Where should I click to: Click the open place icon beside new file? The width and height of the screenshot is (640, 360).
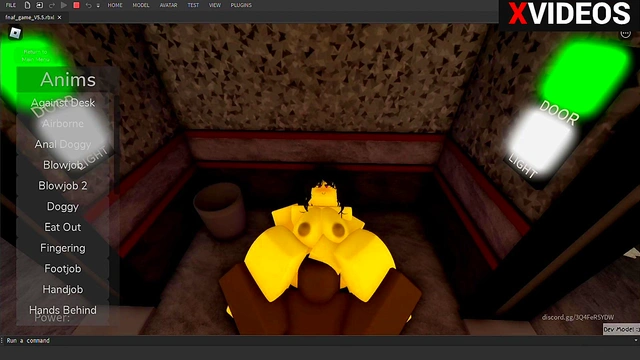click(x=39, y=5)
